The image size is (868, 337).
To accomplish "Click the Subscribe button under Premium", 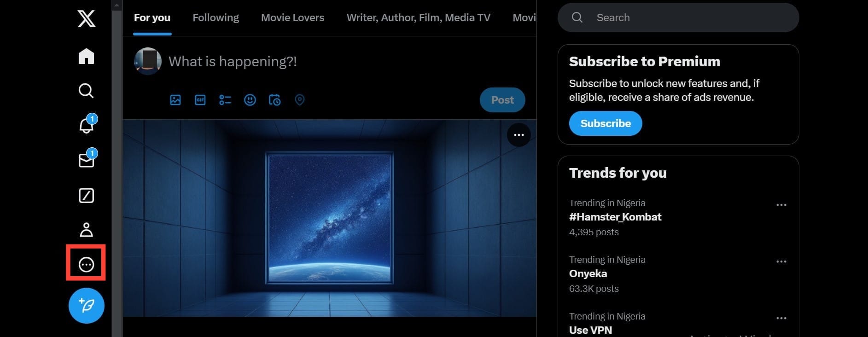I will click(x=606, y=123).
